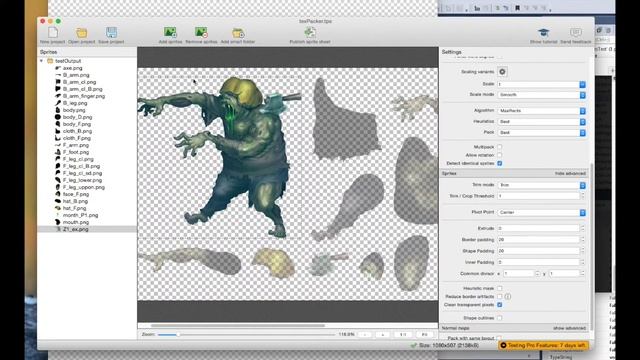This screenshot has height=360, width=640.
Task: Open the Show tutorial graduation cap icon
Action: click(543, 32)
